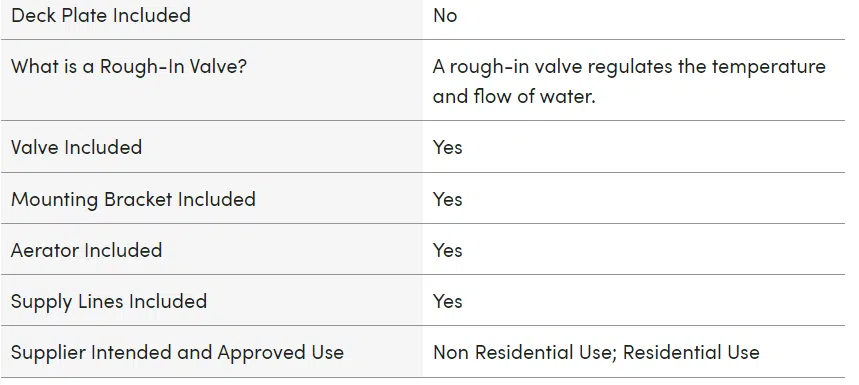This screenshot has height=385, width=859.
Task: Click 'Yes' next to Supply Lines Included
Action: [448, 301]
